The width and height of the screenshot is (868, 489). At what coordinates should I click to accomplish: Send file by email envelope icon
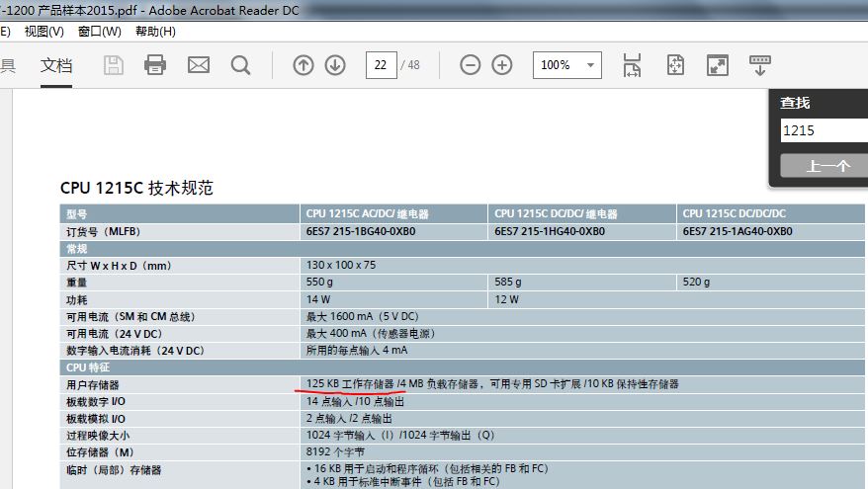pyautogui.click(x=198, y=65)
